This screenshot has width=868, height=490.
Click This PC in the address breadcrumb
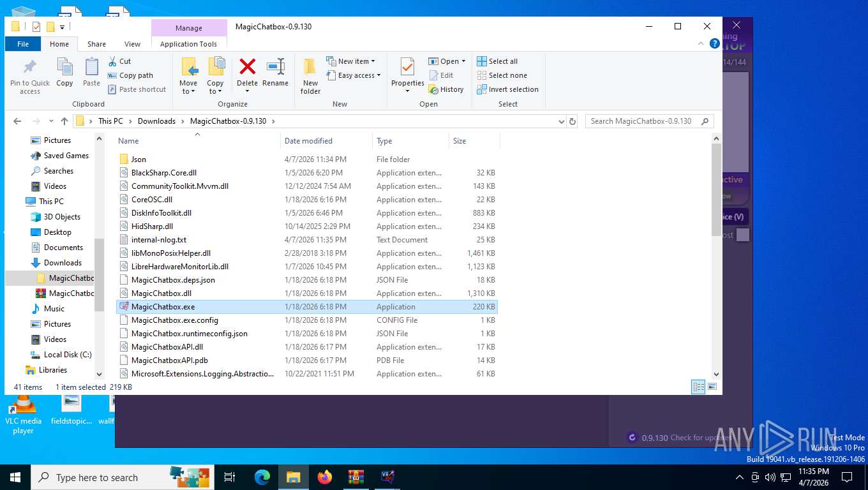[110, 121]
